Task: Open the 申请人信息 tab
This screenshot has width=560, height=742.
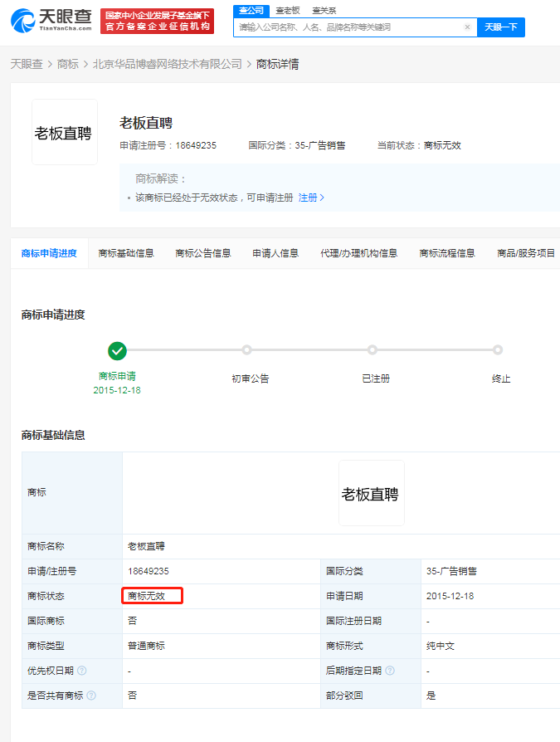Action: coord(275,253)
